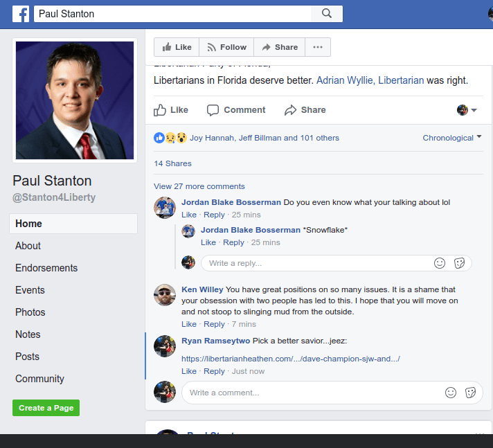Open the Chronological comment sort dropdown
The image size is (493, 448).
point(452,138)
